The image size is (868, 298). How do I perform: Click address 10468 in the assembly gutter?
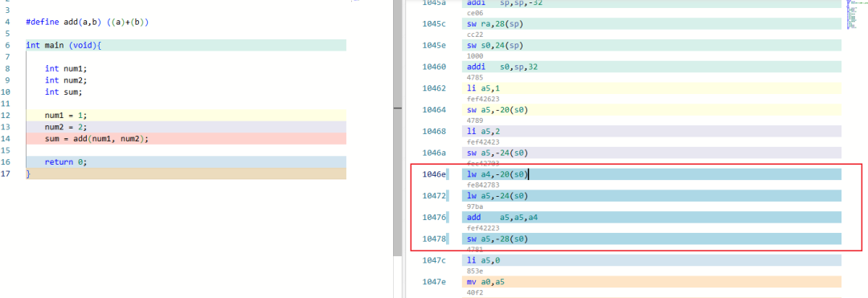click(434, 132)
